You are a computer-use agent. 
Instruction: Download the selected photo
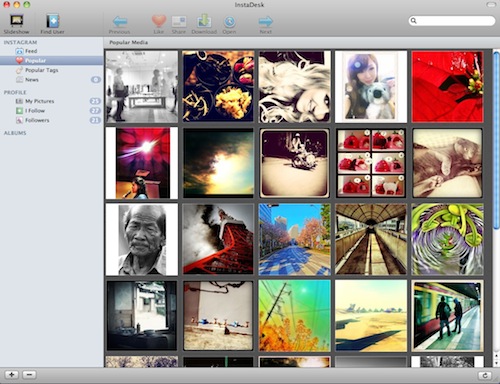point(204,24)
